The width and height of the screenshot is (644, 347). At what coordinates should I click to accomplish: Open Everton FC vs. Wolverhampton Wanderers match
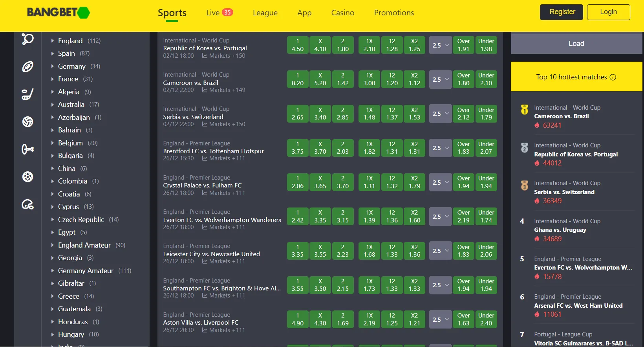[x=222, y=220]
